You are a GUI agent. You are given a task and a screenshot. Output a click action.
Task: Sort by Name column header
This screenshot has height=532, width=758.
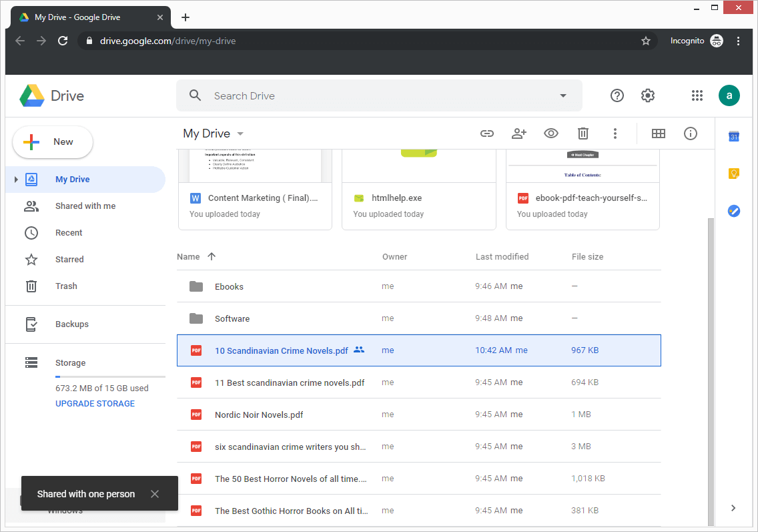188,257
